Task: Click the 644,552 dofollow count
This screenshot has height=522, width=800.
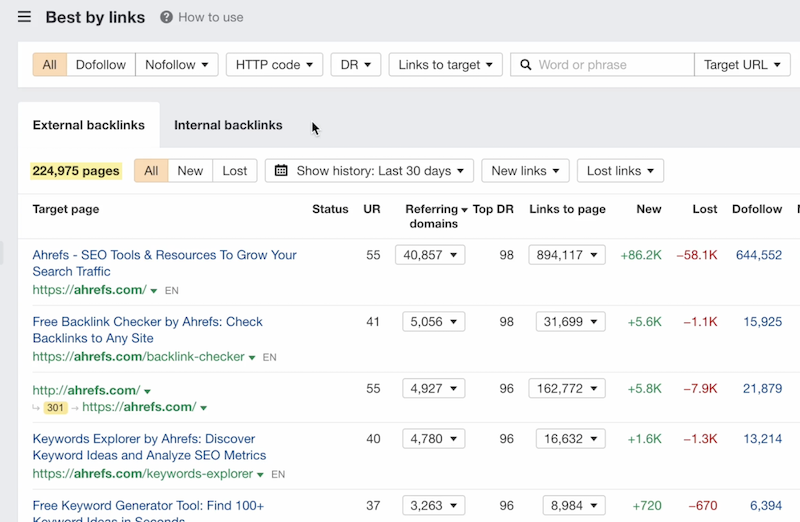Action: 759,255
